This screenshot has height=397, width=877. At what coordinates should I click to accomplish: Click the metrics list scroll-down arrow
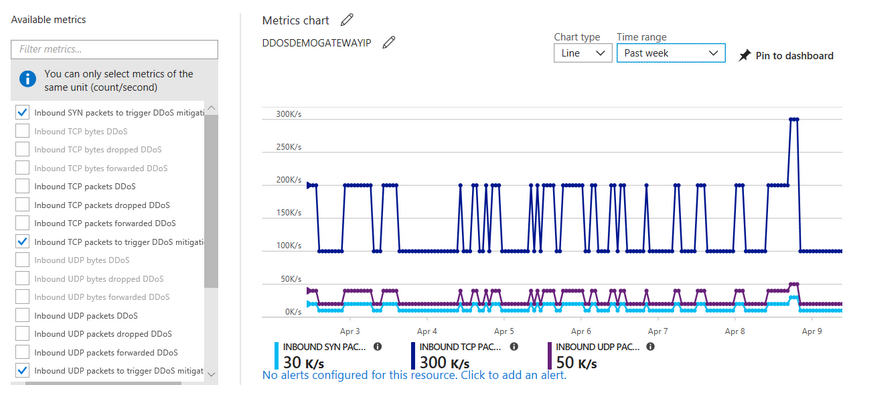(211, 374)
